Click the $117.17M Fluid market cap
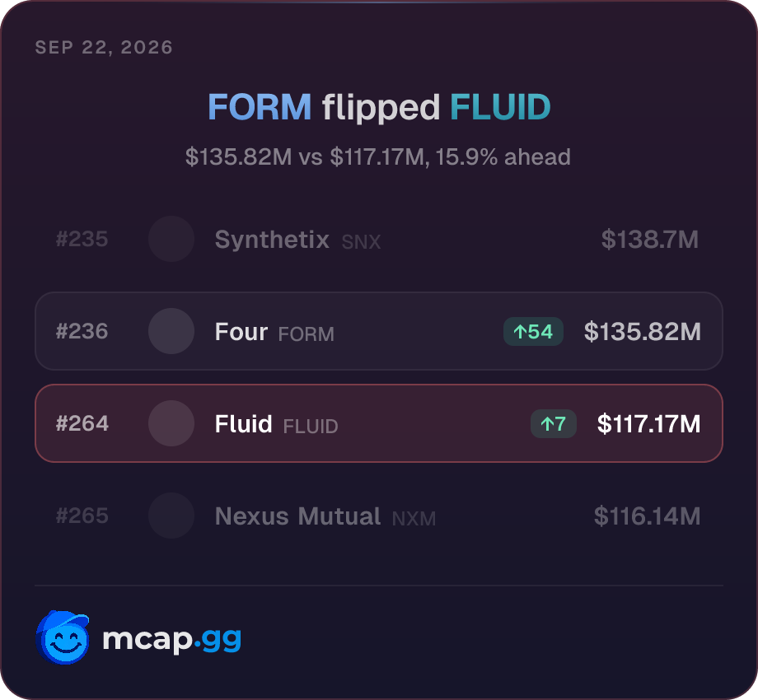The width and height of the screenshot is (758, 700). [x=648, y=423]
